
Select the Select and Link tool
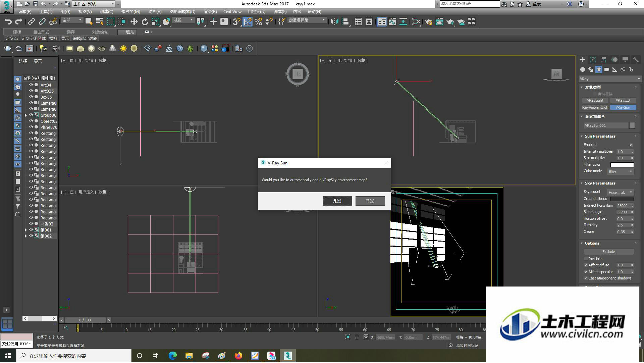[32, 22]
